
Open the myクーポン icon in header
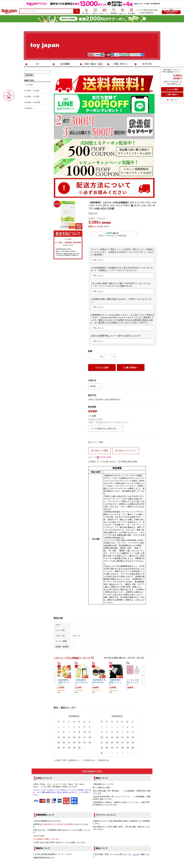click(105, 11)
